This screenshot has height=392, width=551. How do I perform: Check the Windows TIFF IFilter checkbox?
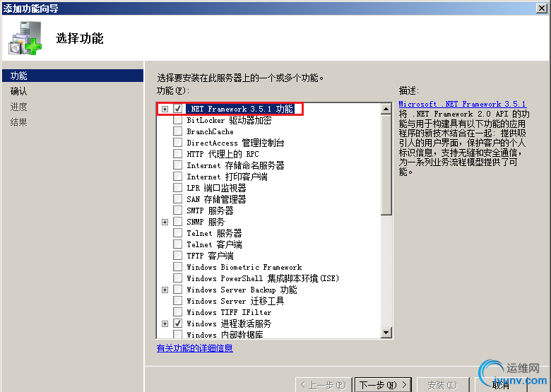tap(178, 312)
